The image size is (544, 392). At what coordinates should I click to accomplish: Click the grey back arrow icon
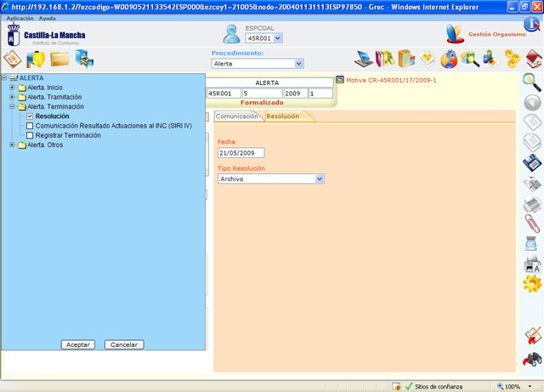(531, 103)
